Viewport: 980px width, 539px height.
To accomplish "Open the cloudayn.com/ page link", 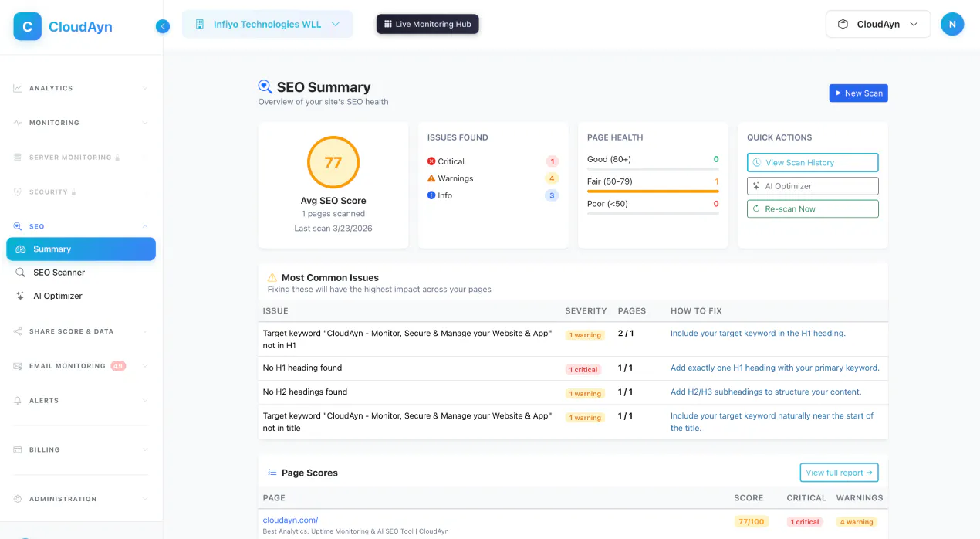I will coord(290,520).
